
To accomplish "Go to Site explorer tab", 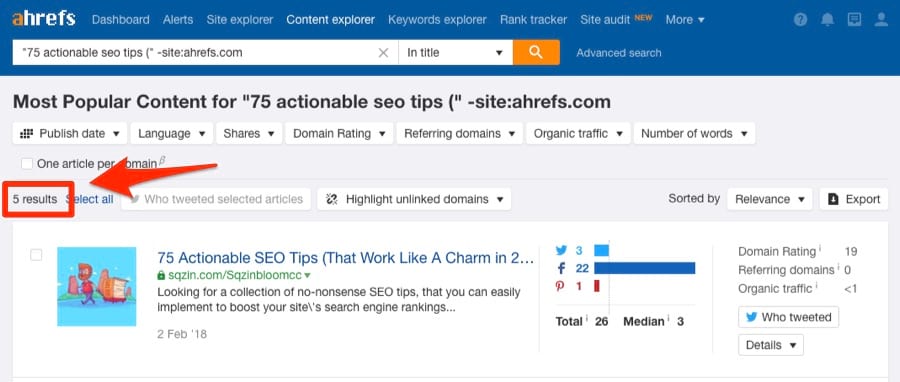I will pos(240,20).
